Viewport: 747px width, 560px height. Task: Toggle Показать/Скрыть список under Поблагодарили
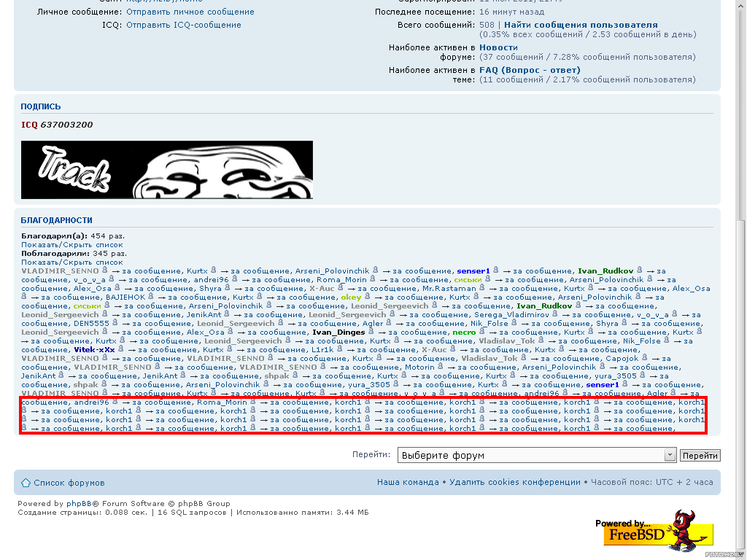tap(72, 262)
